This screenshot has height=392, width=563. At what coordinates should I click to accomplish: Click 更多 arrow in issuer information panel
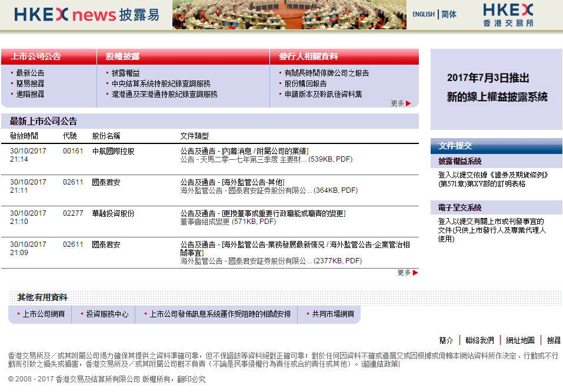point(401,103)
